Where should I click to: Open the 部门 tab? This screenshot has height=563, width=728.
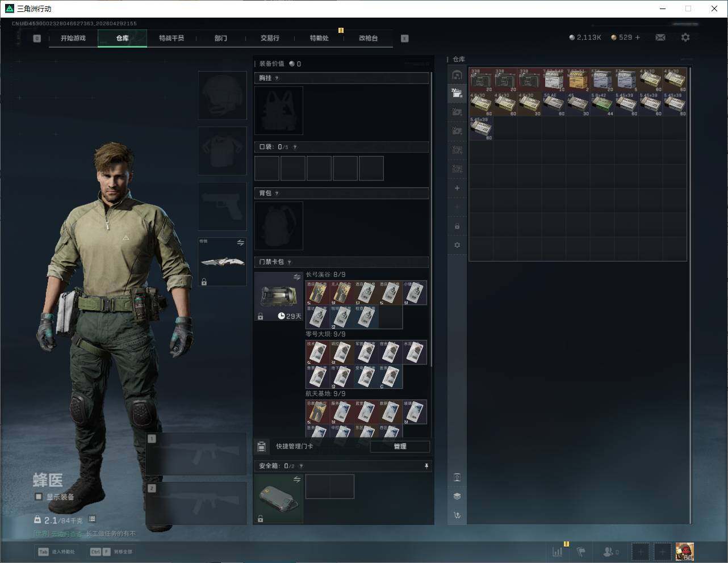point(221,38)
